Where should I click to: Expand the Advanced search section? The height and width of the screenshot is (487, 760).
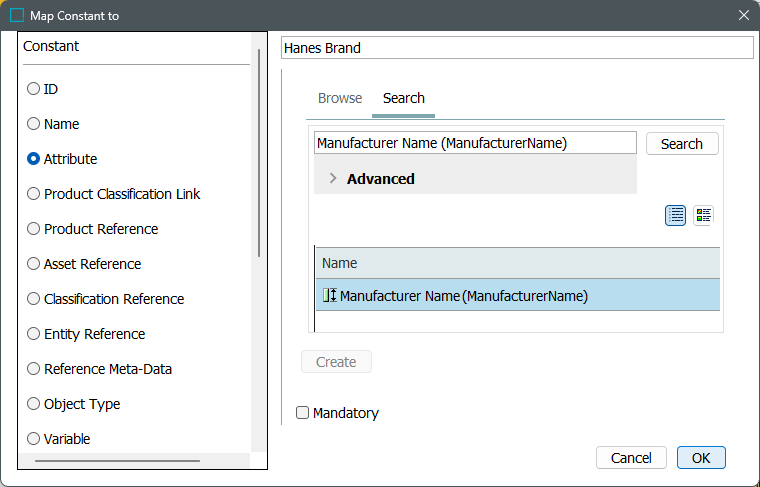332,178
